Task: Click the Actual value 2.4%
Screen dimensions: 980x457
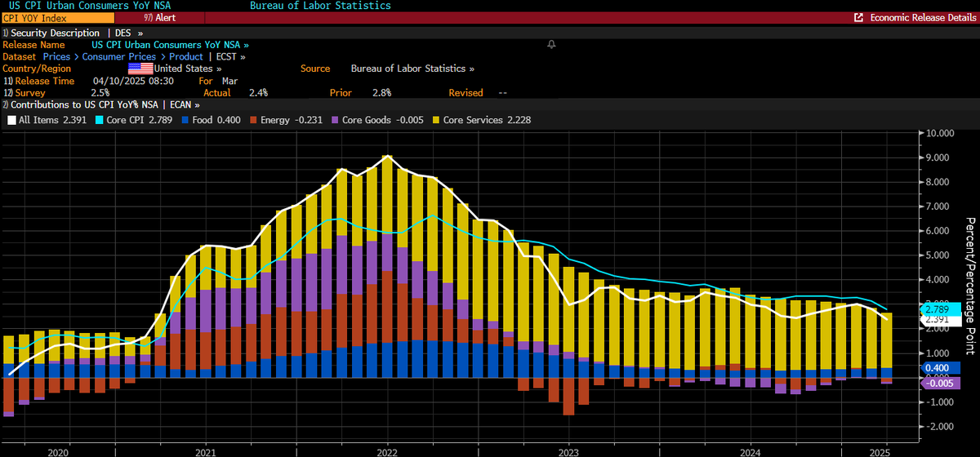Action: coord(259,93)
